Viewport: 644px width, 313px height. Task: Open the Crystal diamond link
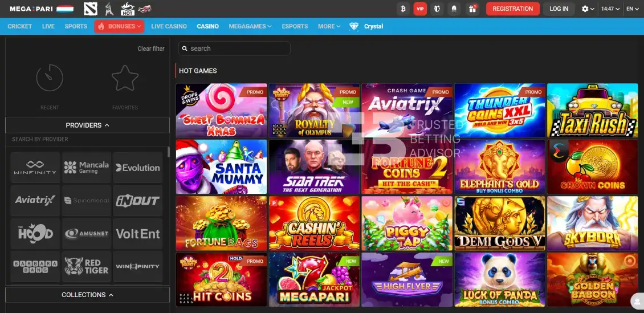pos(366,26)
